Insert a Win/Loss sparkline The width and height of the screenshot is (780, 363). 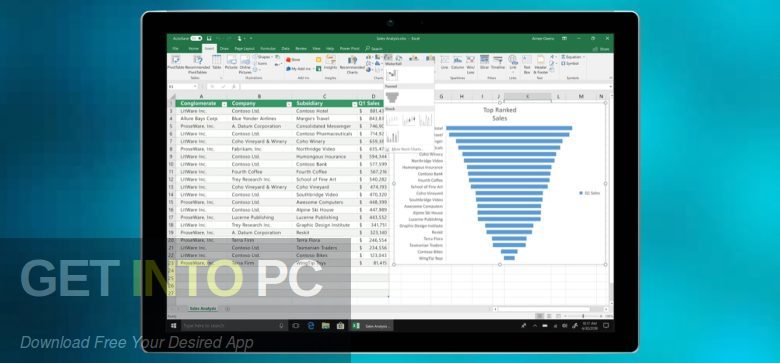(x=471, y=65)
